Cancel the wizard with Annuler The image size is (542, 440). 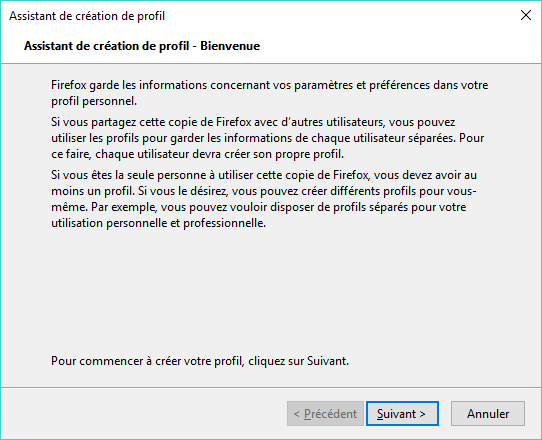[x=488, y=413]
